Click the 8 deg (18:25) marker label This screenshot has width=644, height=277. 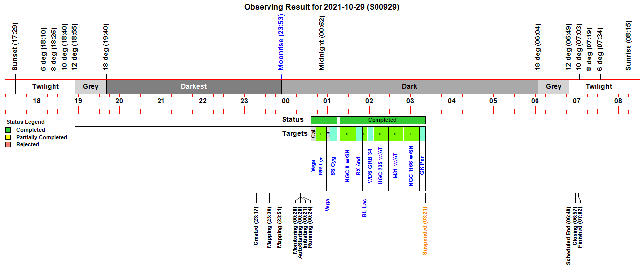54,49
